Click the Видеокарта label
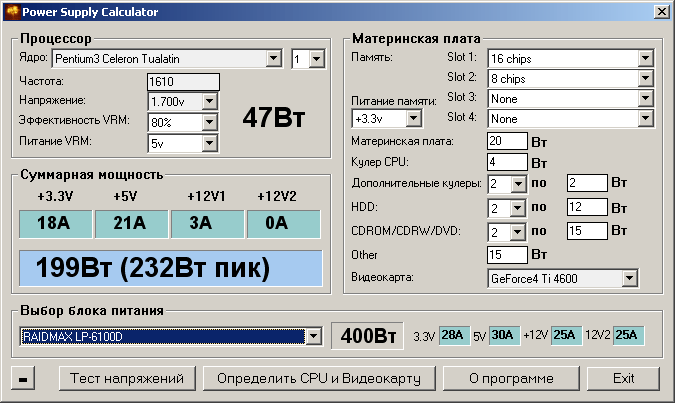Screen dimensions: 675x403 (382, 277)
